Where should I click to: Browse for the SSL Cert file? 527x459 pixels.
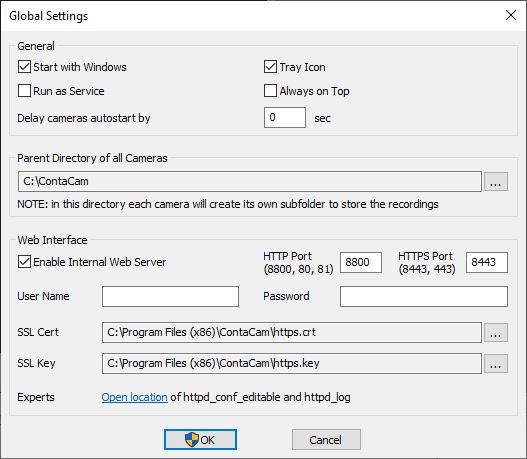pyautogui.click(x=496, y=333)
